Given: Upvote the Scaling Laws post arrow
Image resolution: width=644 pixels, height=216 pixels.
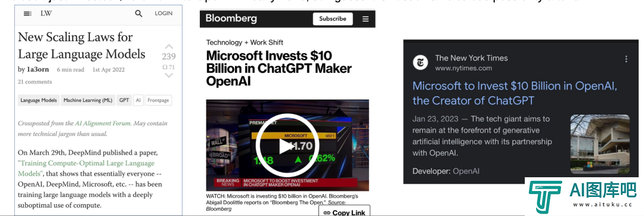Looking at the screenshot, I should [169, 47].
